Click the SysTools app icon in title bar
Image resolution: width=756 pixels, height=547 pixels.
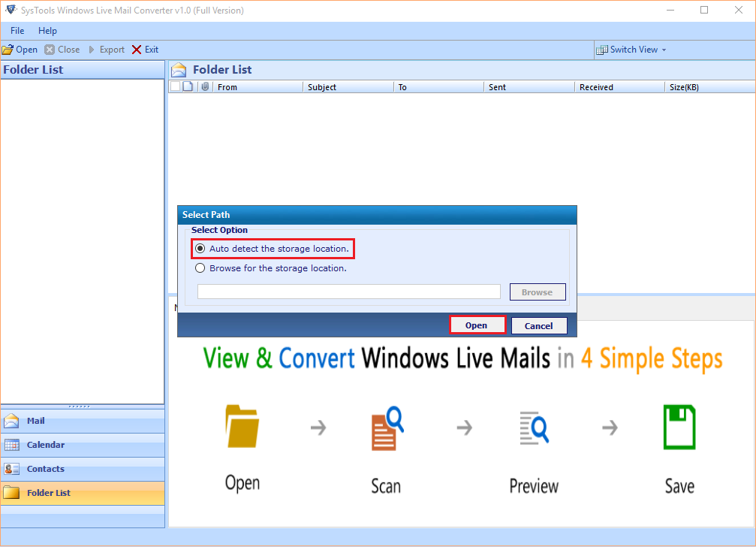pos(11,10)
